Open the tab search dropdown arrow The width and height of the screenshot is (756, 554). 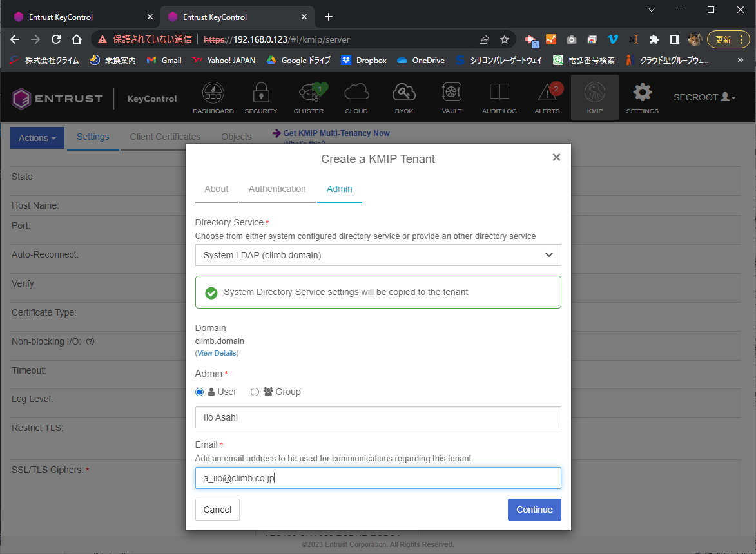pos(652,10)
